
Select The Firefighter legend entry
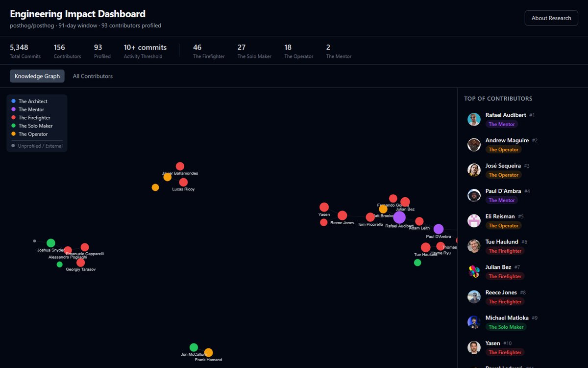(x=30, y=118)
